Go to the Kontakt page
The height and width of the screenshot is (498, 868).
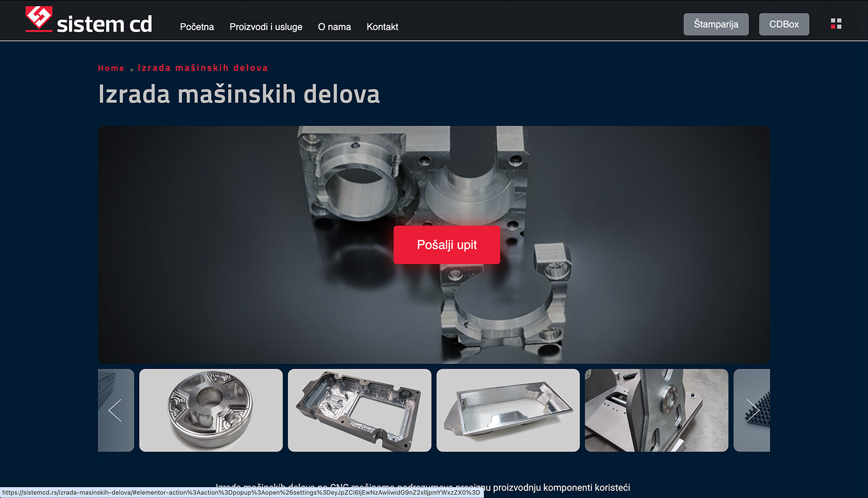tap(382, 27)
